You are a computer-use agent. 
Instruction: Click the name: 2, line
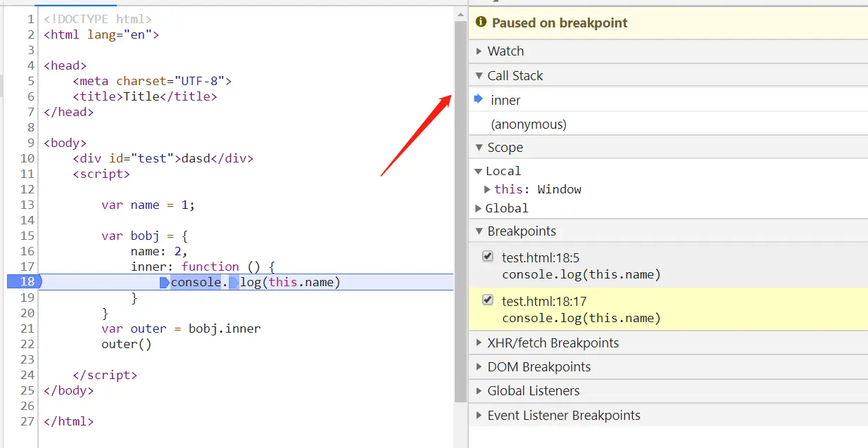click(159, 251)
